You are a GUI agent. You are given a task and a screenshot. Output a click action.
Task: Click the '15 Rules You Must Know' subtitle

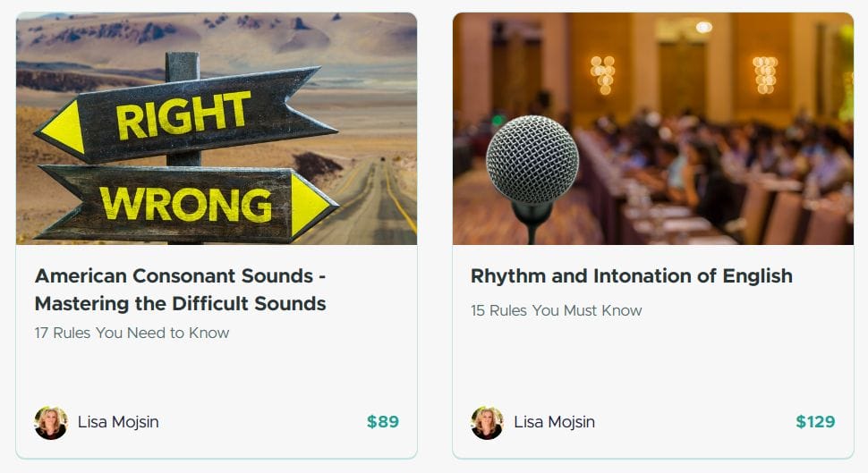[x=556, y=310]
